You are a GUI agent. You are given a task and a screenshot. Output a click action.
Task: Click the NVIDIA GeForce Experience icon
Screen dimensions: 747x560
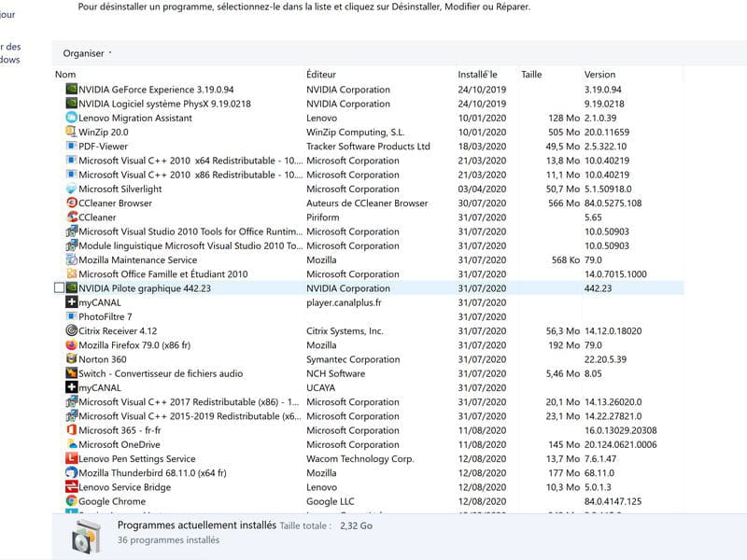(72, 89)
